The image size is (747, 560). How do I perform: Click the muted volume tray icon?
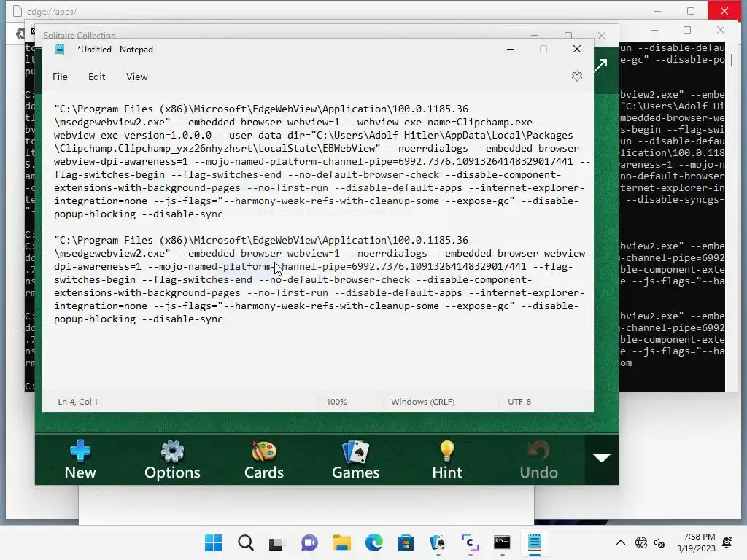659,542
